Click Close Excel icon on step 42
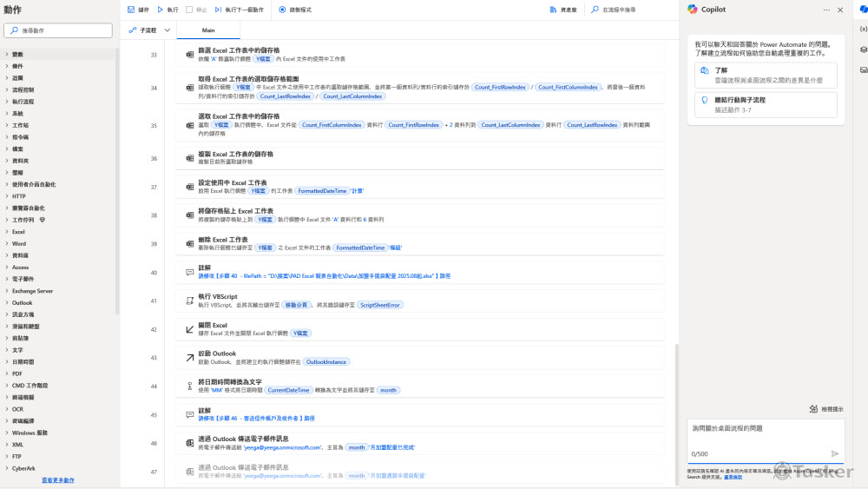The image size is (868, 489). tap(190, 329)
